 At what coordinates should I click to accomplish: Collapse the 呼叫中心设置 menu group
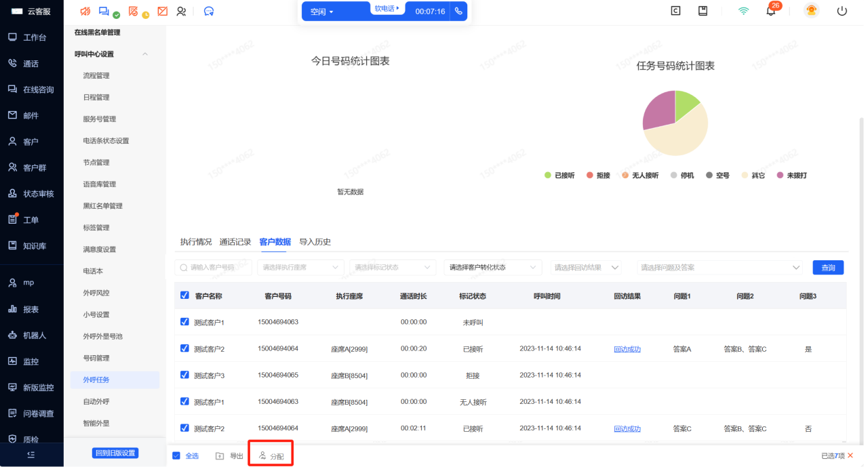pos(144,54)
